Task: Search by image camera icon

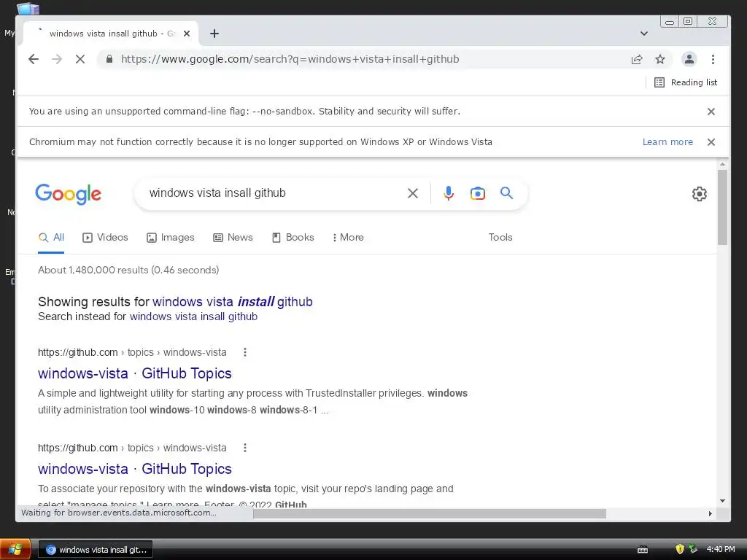Action: (477, 192)
